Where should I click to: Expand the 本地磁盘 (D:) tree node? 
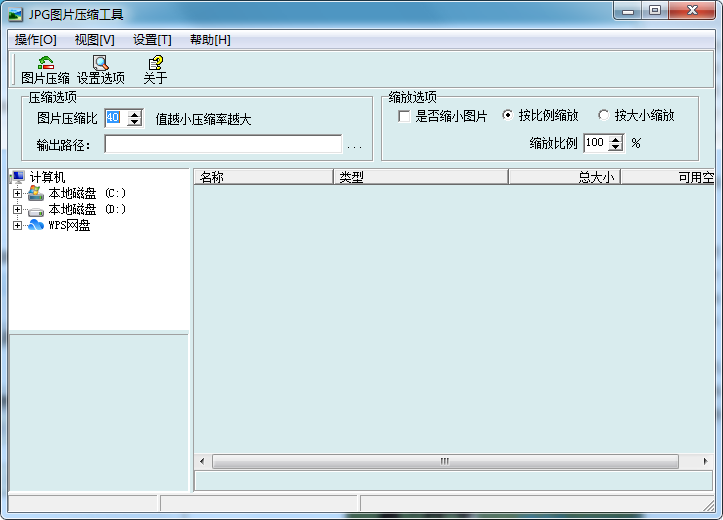(17, 210)
